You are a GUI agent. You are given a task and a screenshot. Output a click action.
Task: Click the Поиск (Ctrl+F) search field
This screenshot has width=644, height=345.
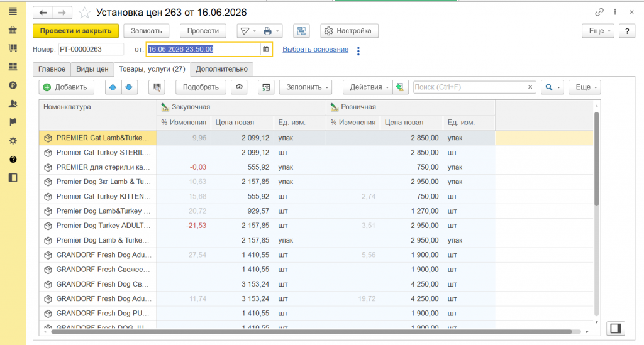(x=469, y=87)
